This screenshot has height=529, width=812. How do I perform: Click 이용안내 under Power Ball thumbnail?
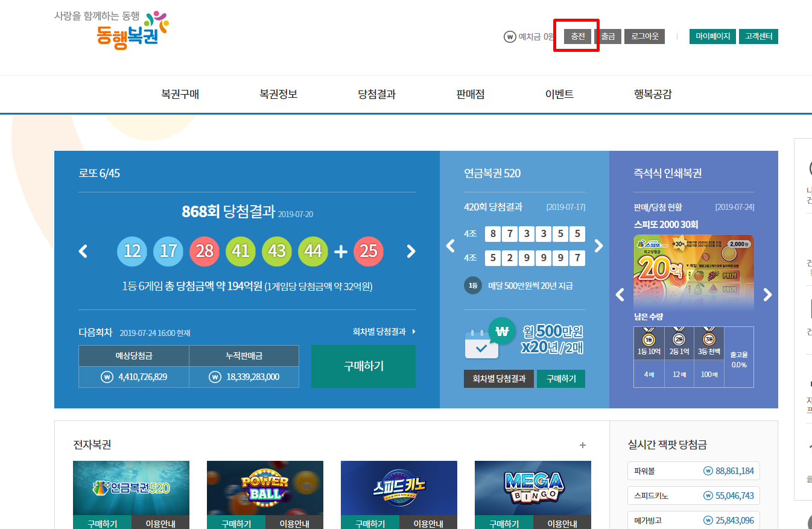[294, 523]
